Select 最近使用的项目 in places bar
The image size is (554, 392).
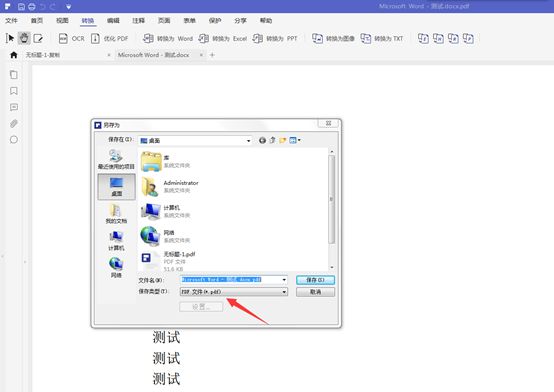point(116,159)
